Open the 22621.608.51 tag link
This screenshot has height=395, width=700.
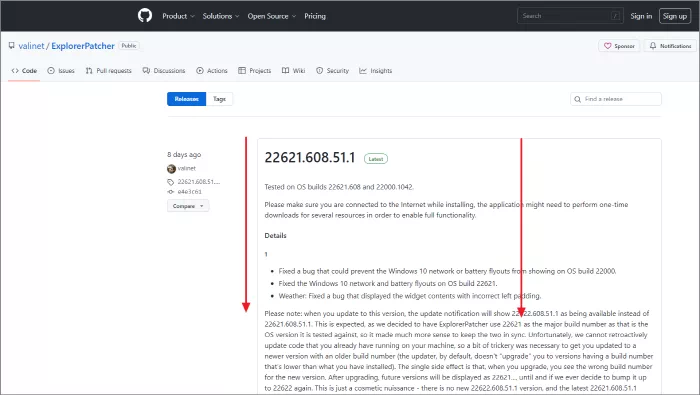(199, 182)
